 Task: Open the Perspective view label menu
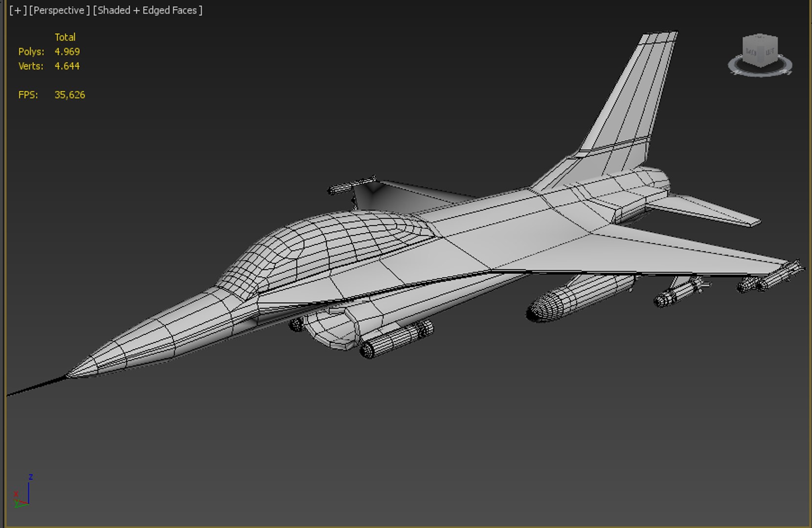[59, 10]
